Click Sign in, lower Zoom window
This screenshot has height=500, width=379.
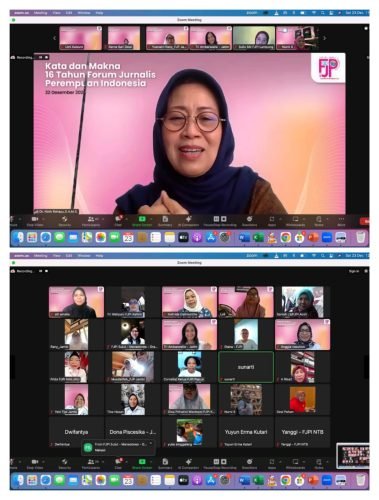click(x=354, y=271)
